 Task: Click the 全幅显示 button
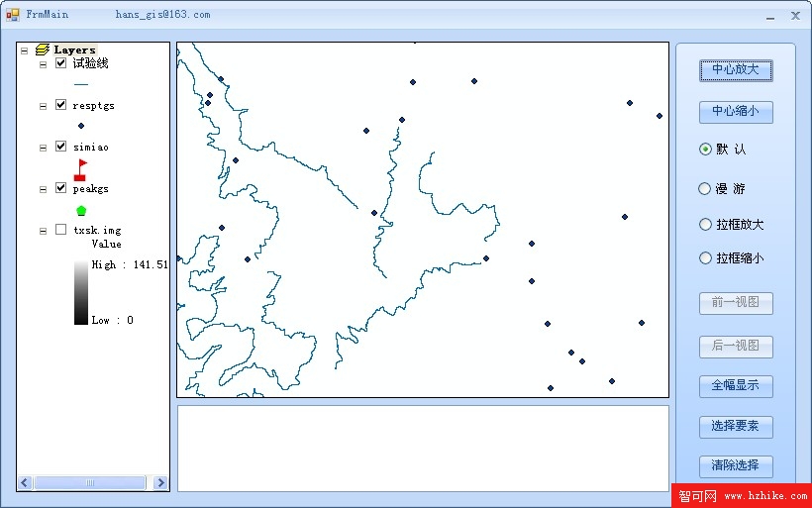pyautogui.click(x=736, y=386)
